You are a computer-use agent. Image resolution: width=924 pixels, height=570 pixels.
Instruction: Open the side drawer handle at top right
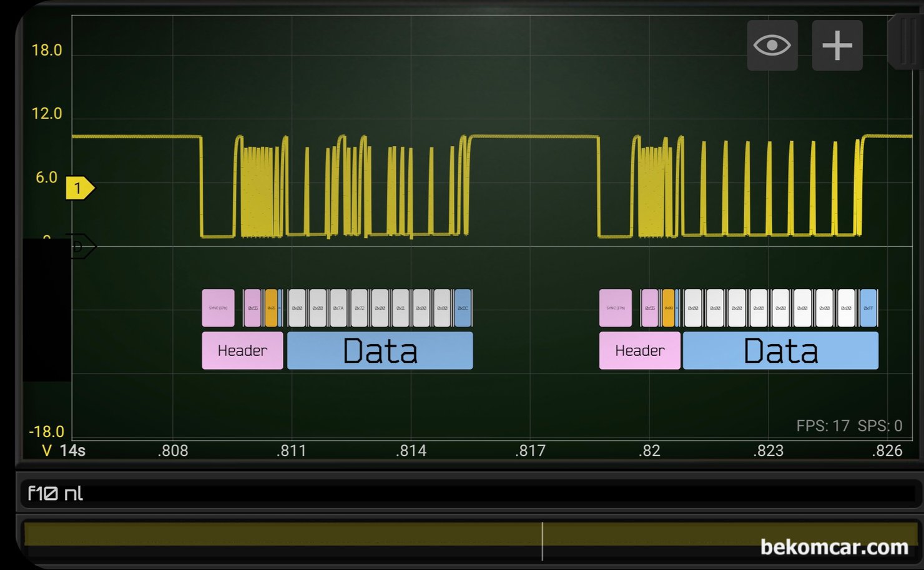click(905, 41)
